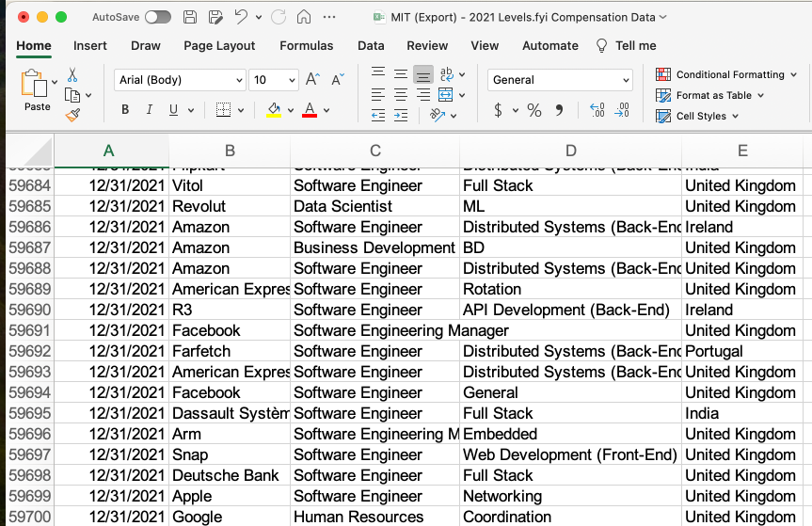
Task: Click the cell containing Revolut
Action: (x=230, y=206)
